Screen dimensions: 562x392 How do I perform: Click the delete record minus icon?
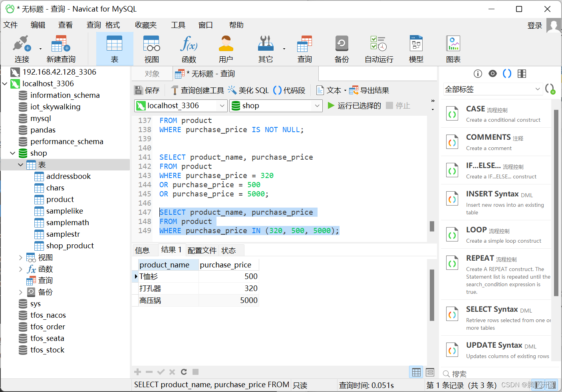pyautogui.click(x=149, y=372)
